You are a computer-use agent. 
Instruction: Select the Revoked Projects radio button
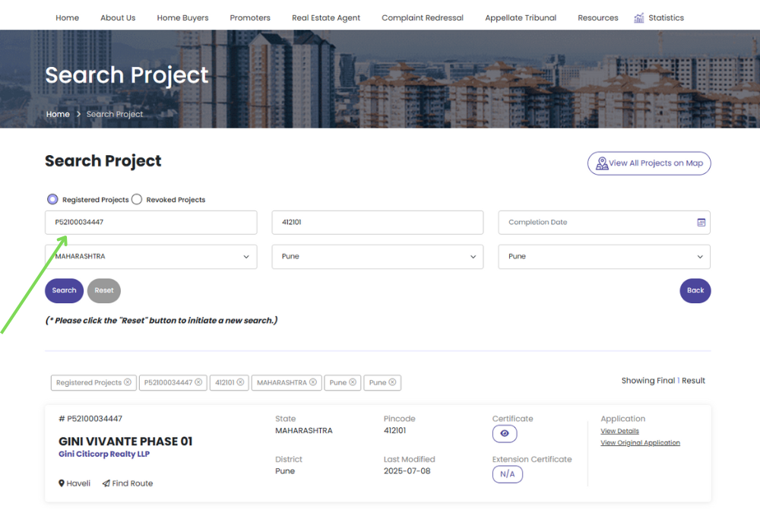pos(137,198)
